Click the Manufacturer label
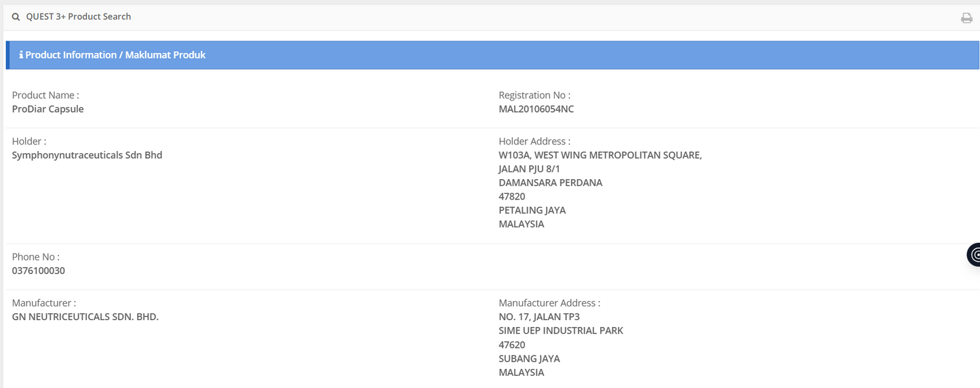The height and width of the screenshot is (388, 980). tap(44, 303)
